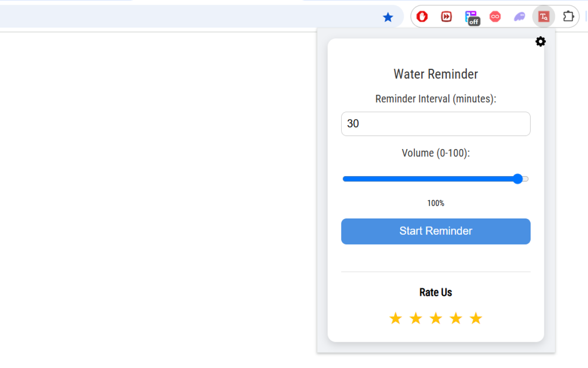Click the "Water Reminder" heading text
Image resolution: width=588 pixels, height=368 pixels.
435,74
